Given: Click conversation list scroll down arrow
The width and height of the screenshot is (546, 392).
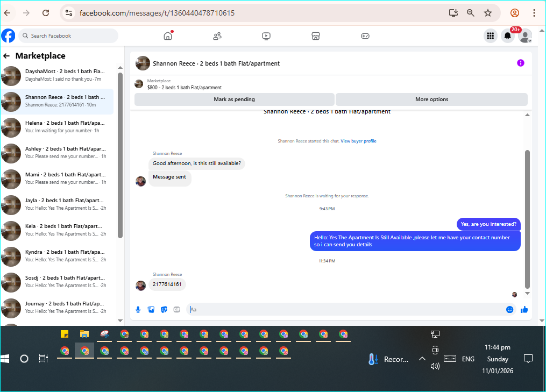Looking at the screenshot, I should pyautogui.click(x=120, y=320).
